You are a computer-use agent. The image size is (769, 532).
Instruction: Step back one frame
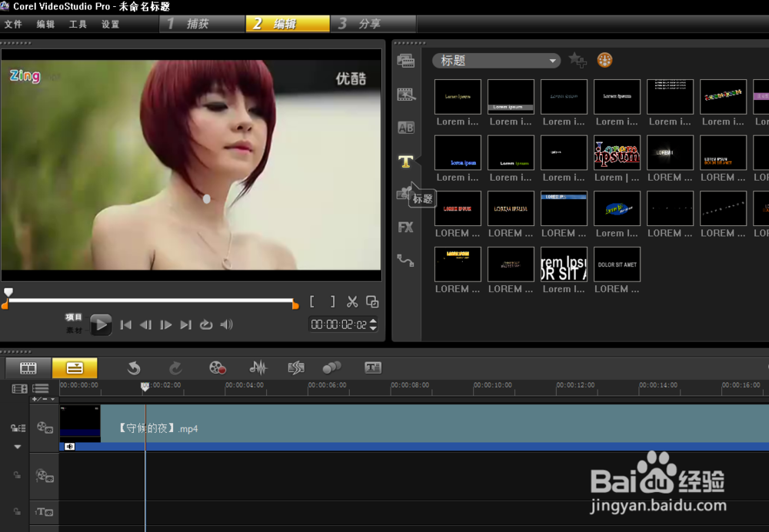point(145,324)
